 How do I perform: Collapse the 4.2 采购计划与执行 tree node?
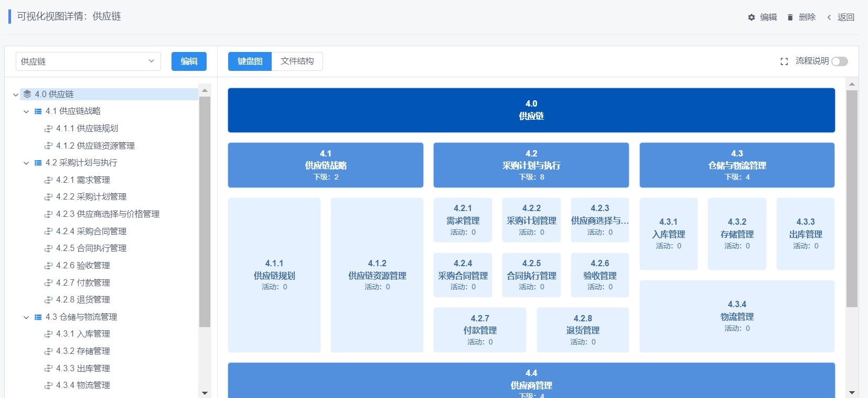26,163
